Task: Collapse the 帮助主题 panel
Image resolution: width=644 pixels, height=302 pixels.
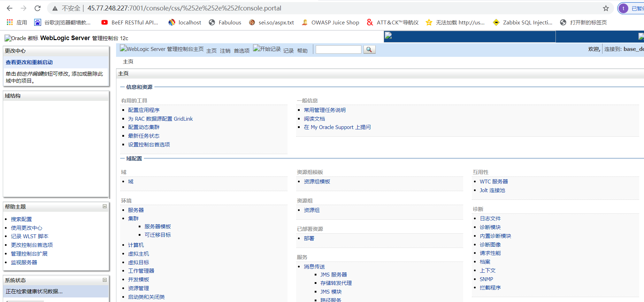Action: coord(105,206)
